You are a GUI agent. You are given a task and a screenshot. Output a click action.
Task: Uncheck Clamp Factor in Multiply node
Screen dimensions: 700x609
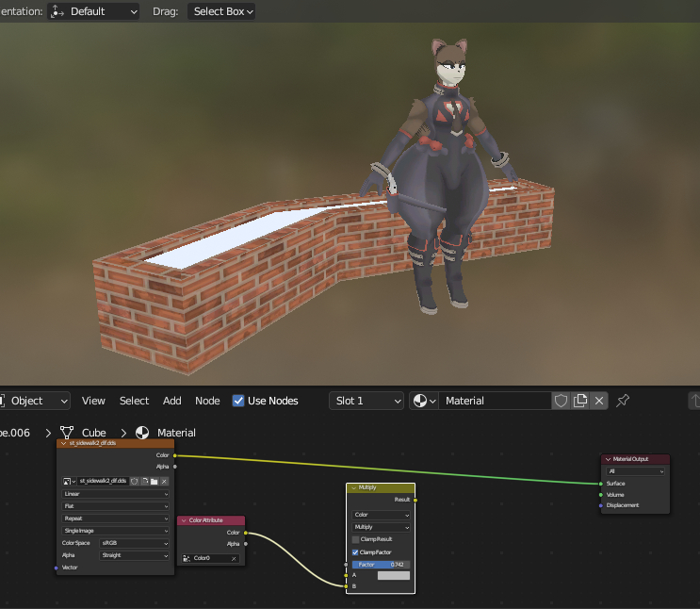click(355, 551)
